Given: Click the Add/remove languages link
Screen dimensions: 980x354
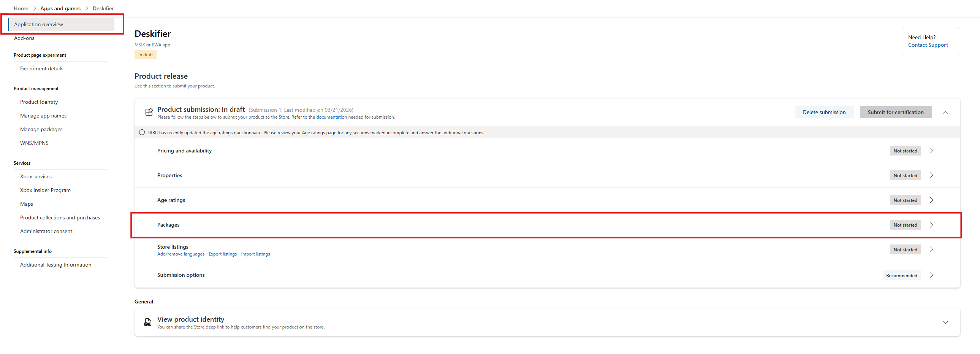Looking at the screenshot, I should click(181, 254).
